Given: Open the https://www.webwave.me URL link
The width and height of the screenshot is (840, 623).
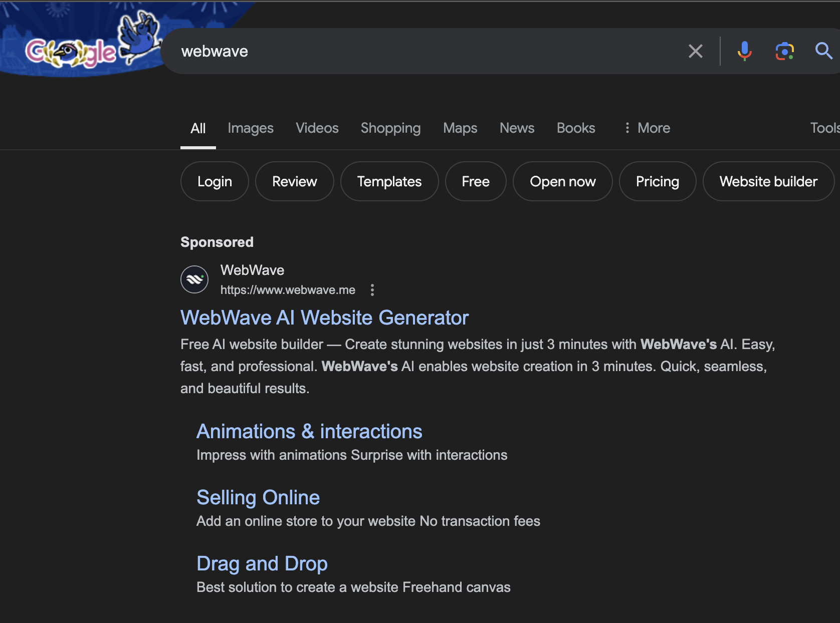Looking at the screenshot, I should pyautogui.click(x=288, y=290).
